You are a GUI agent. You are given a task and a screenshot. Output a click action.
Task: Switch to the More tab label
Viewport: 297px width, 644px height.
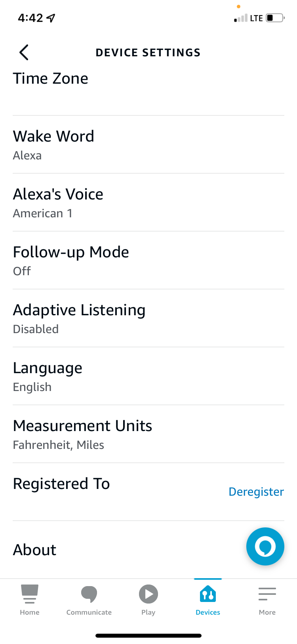267,612
